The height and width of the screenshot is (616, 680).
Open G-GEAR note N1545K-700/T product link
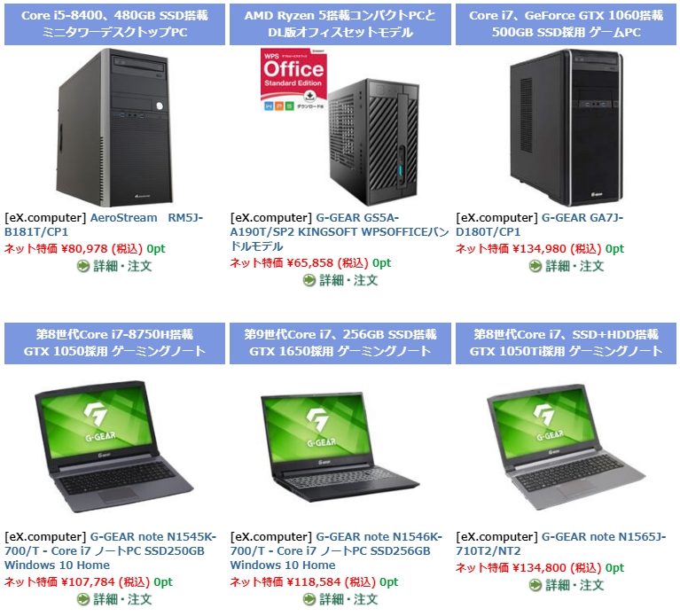pos(111,551)
